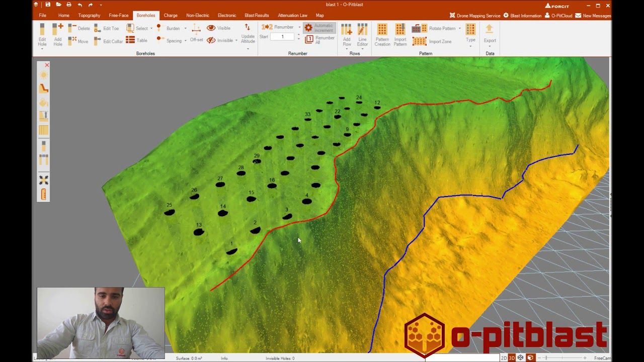Open the Free-Face ribbon tab
The height and width of the screenshot is (362, 644).
coord(119,16)
